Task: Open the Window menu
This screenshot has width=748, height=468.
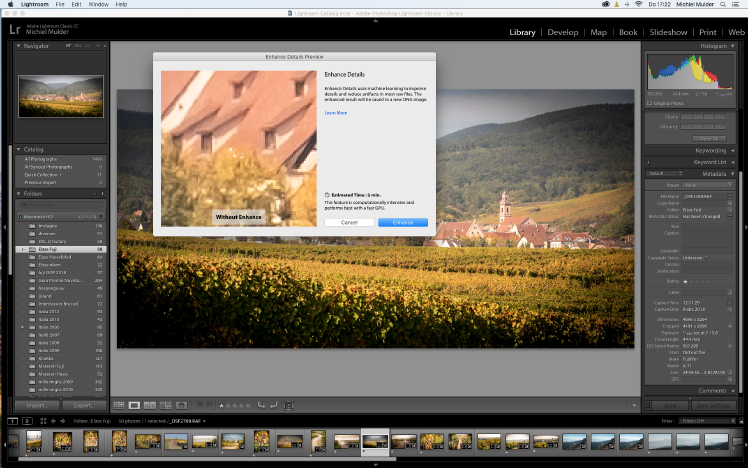Action: [x=99, y=4]
